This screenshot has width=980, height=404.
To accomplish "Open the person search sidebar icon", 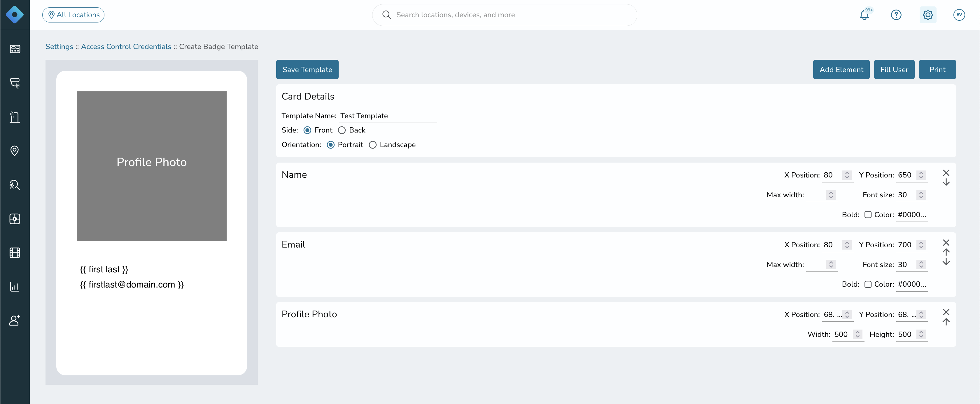I will tap(15, 185).
